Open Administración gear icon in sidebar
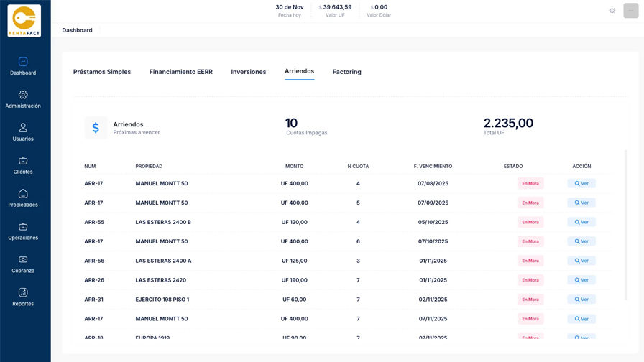Viewport: 644px width, 362px height. (23, 95)
